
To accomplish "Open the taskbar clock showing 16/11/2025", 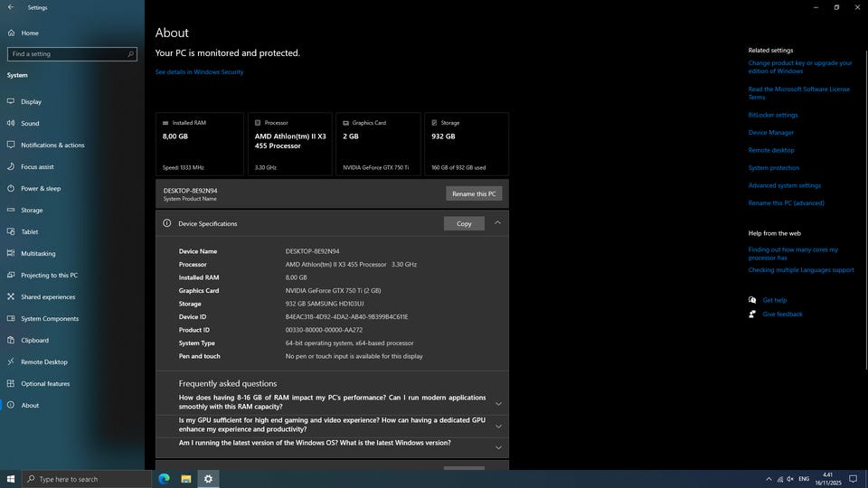I will [827, 479].
